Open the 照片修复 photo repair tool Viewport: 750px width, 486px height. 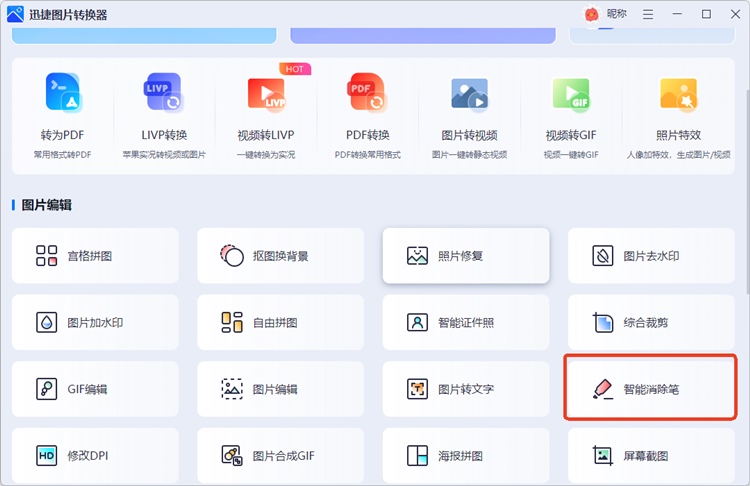pyautogui.click(x=466, y=255)
